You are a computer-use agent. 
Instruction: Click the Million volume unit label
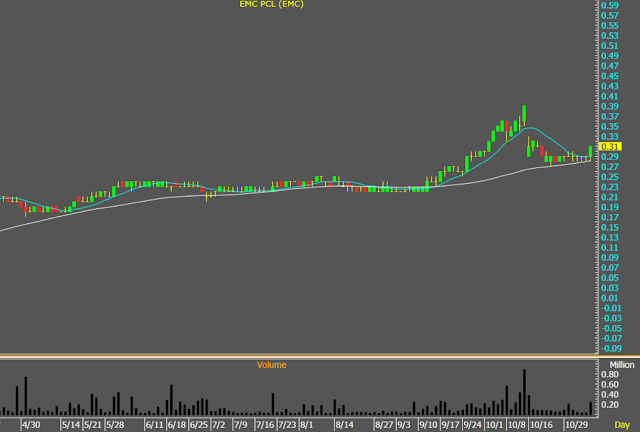[622, 365]
